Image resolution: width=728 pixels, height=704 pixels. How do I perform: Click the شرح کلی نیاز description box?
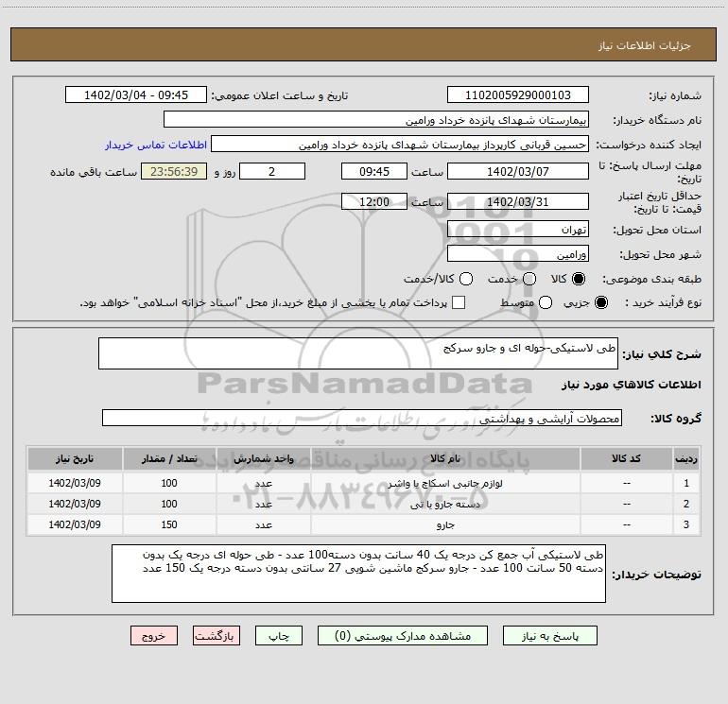click(x=358, y=353)
